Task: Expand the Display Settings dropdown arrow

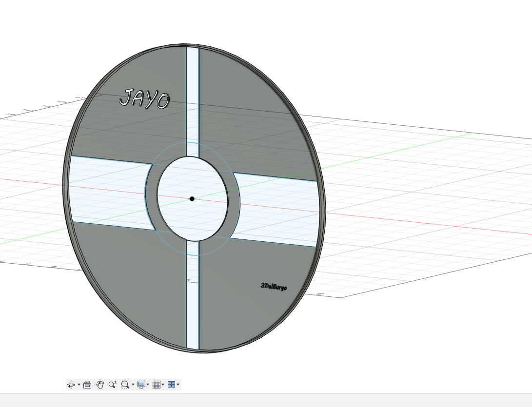Action: [x=148, y=385]
